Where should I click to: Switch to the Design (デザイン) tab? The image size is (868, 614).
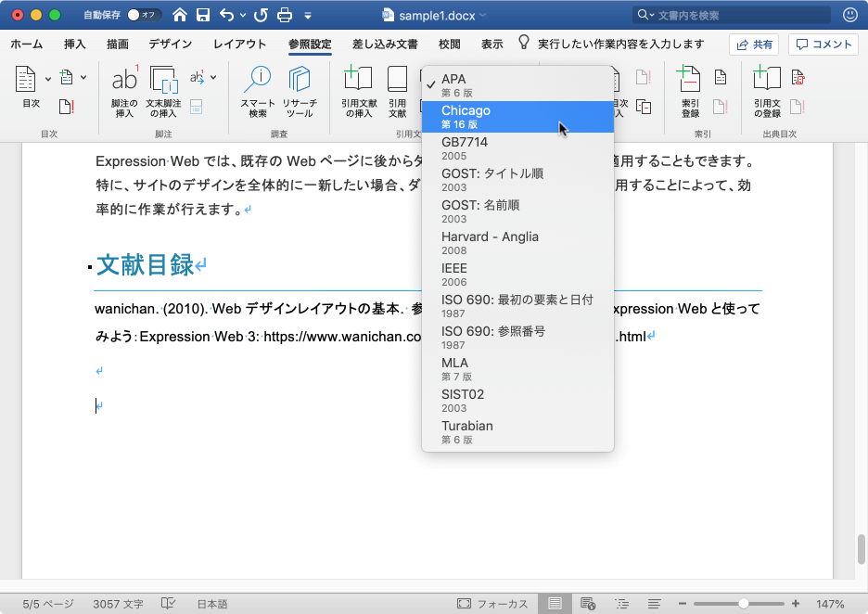coord(170,44)
